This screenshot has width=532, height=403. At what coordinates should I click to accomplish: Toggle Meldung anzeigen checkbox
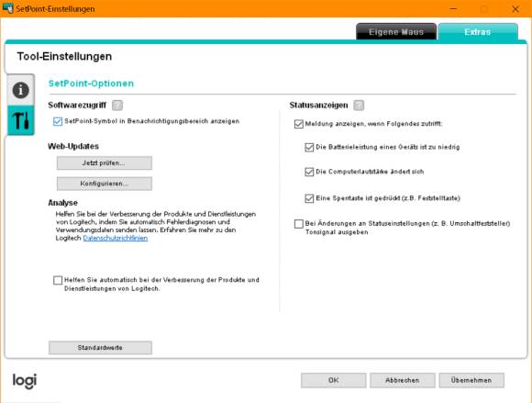point(299,124)
